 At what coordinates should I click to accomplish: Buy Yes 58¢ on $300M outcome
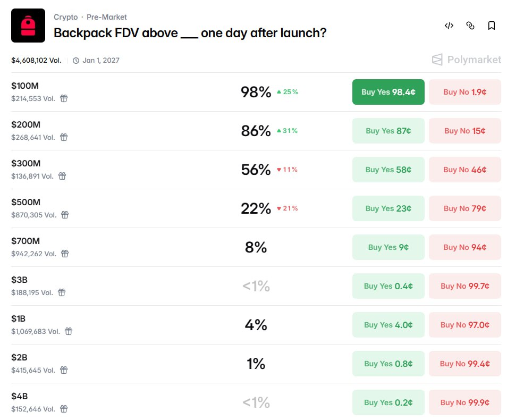[x=388, y=170]
